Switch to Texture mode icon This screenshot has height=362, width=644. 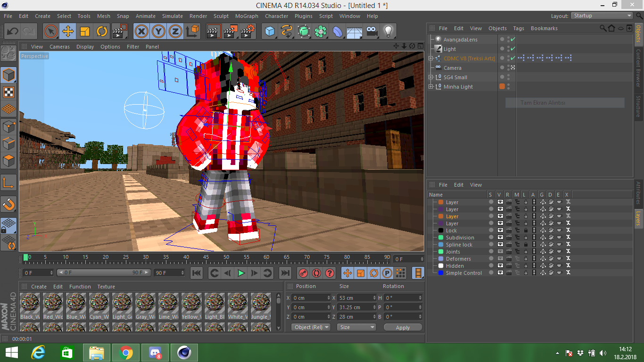pos(9,92)
